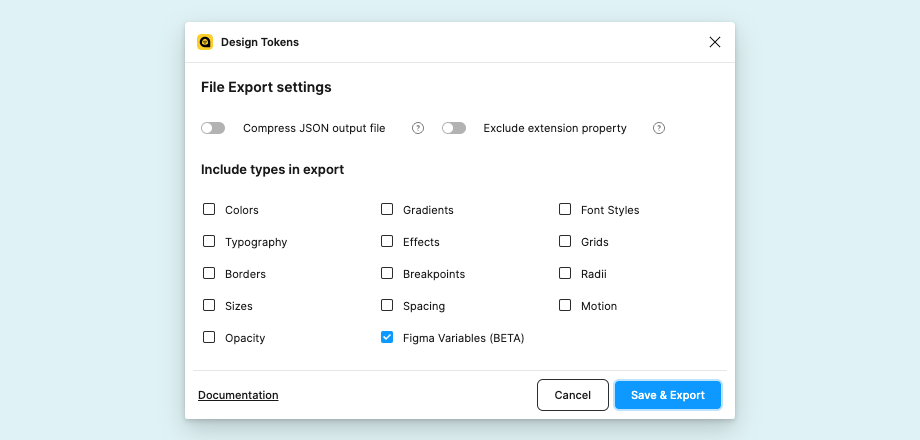
Task: Select the Sizes checkbox
Action: coord(209,306)
